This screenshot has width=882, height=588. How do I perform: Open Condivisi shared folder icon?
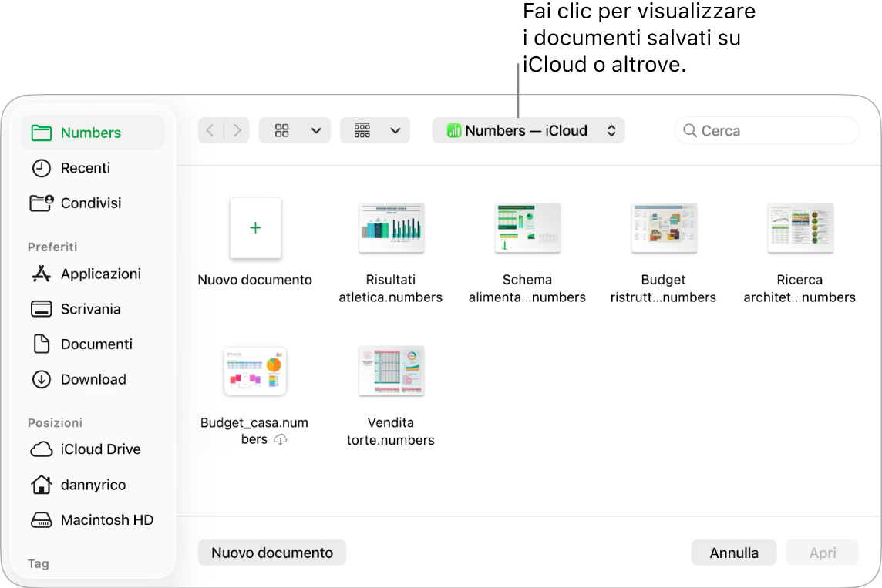tap(42, 203)
